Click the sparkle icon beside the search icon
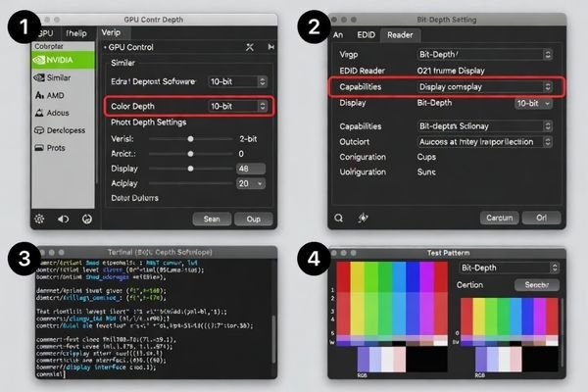 click(x=363, y=218)
